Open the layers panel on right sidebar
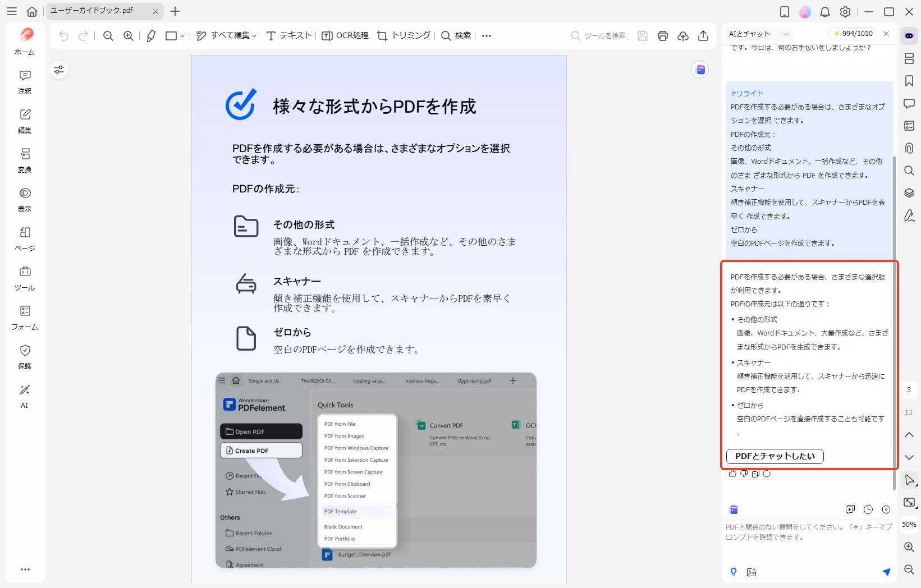This screenshot has height=588, width=921. tap(909, 193)
